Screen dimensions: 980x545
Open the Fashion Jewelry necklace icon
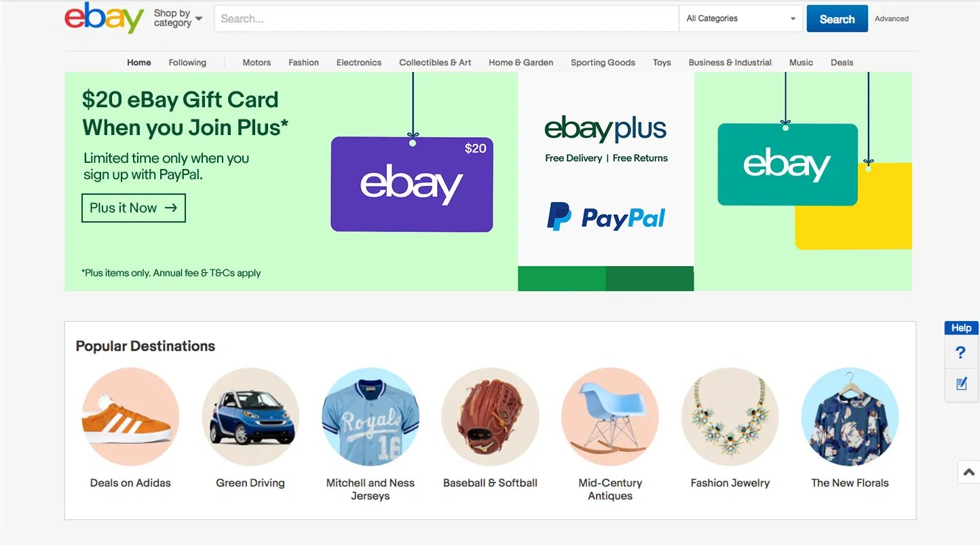[x=730, y=417]
